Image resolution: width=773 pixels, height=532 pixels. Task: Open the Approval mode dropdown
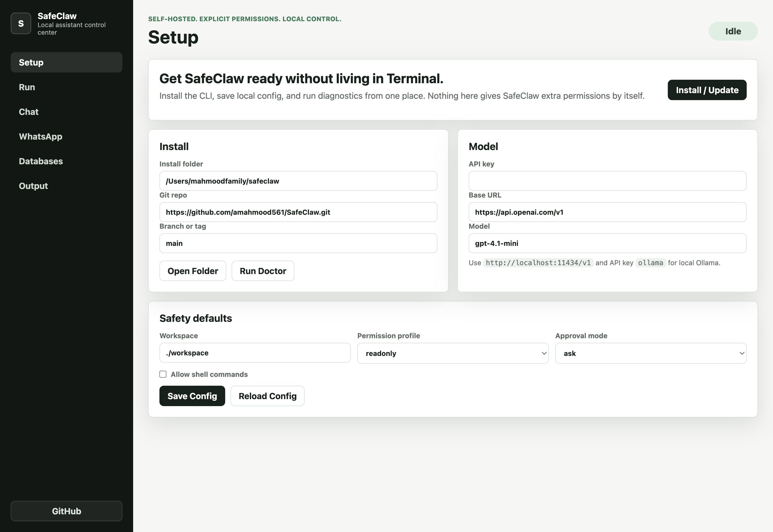[x=651, y=353]
